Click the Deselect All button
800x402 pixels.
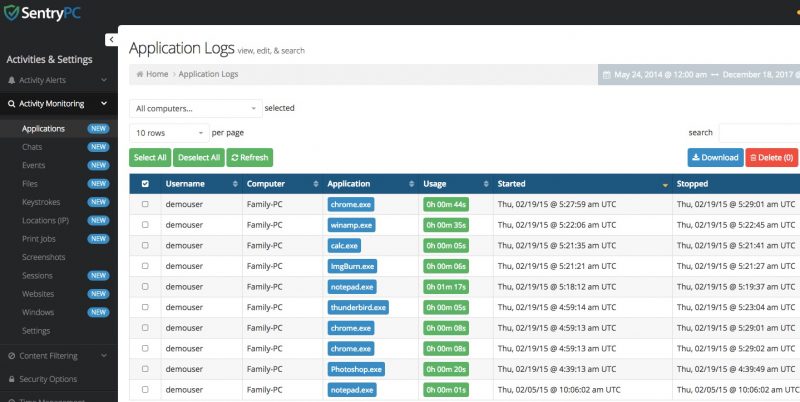pos(199,158)
